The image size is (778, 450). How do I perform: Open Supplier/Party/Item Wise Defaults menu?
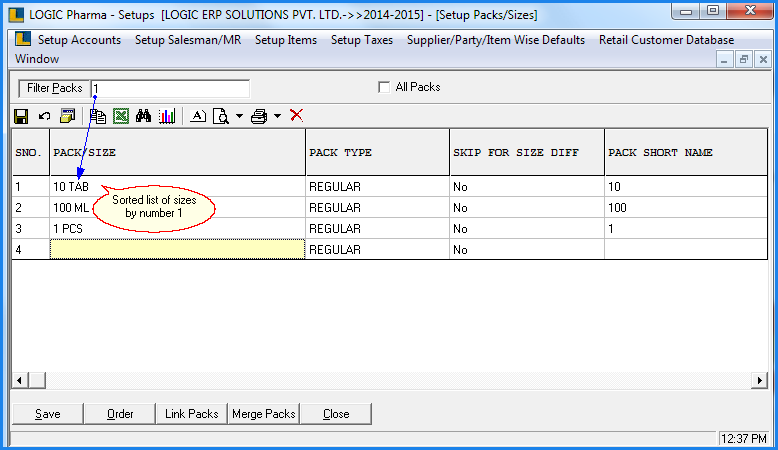click(x=496, y=40)
